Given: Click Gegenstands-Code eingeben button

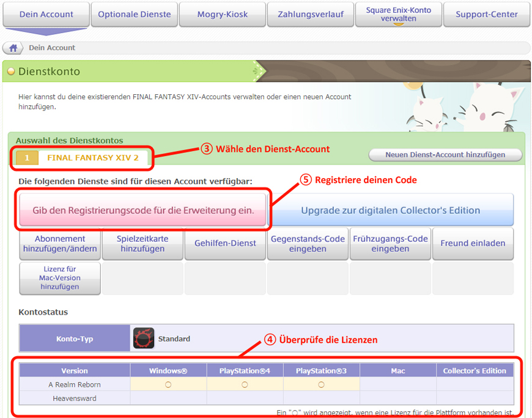Looking at the screenshot, I should click(308, 244).
